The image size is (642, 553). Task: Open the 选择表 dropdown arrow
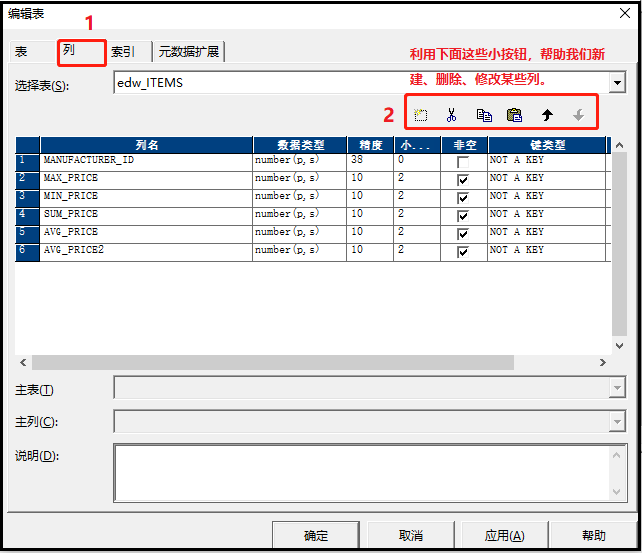click(x=617, y=83)
